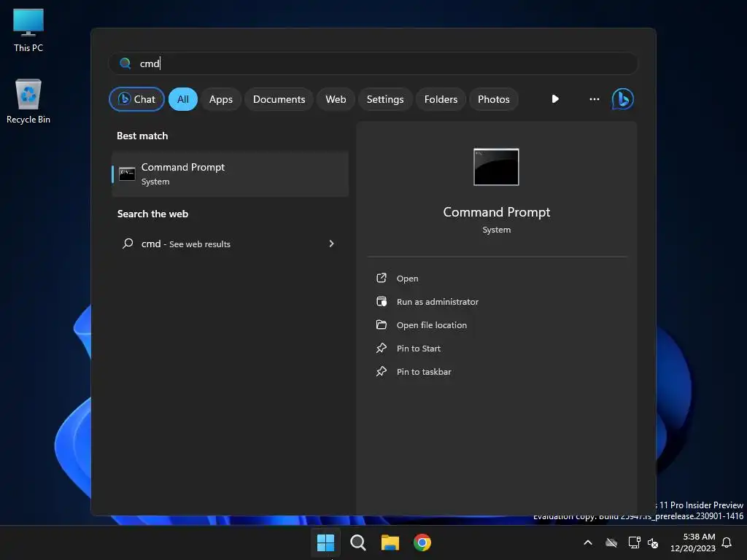Image resolution: width=747 pixels, height=560 pixels.
Task: Click the Windows Start button
Action: pyautogui.click(x=326, y=542)
